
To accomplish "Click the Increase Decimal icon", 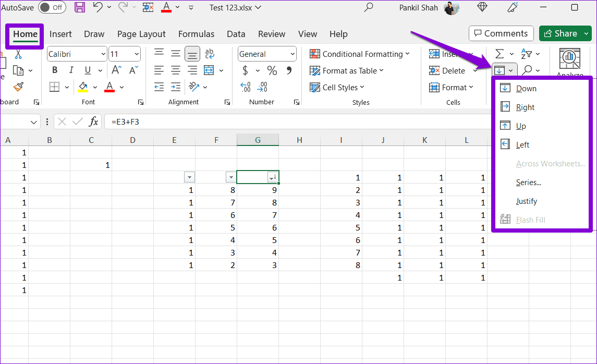I will point(245,87).
